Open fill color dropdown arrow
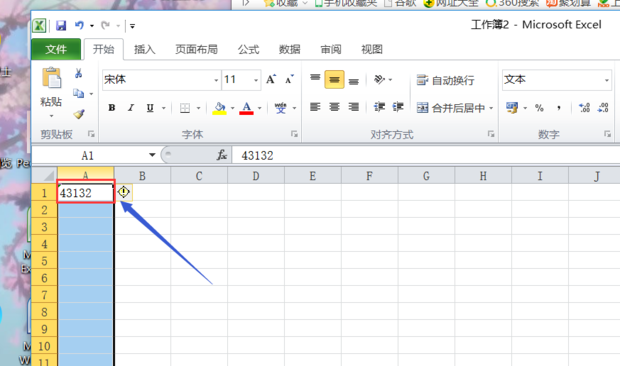Screen dimensions: 620x366 tap(232, 108)
